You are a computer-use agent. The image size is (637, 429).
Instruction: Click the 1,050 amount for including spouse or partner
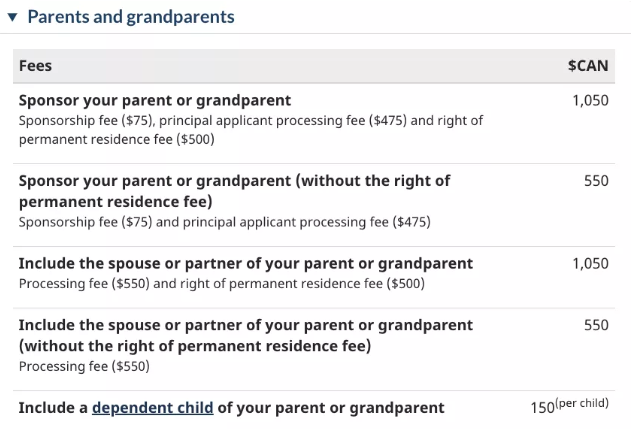[x=590, y=264]
